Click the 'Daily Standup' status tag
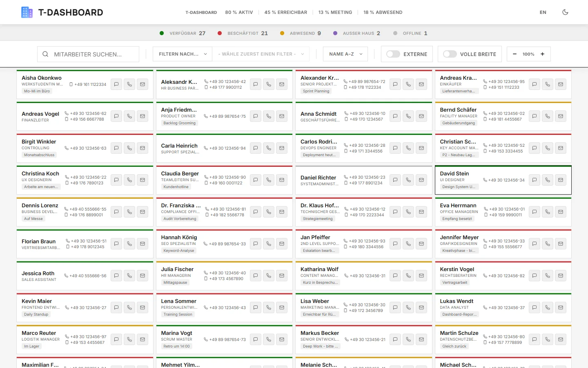 coord(36,314)
